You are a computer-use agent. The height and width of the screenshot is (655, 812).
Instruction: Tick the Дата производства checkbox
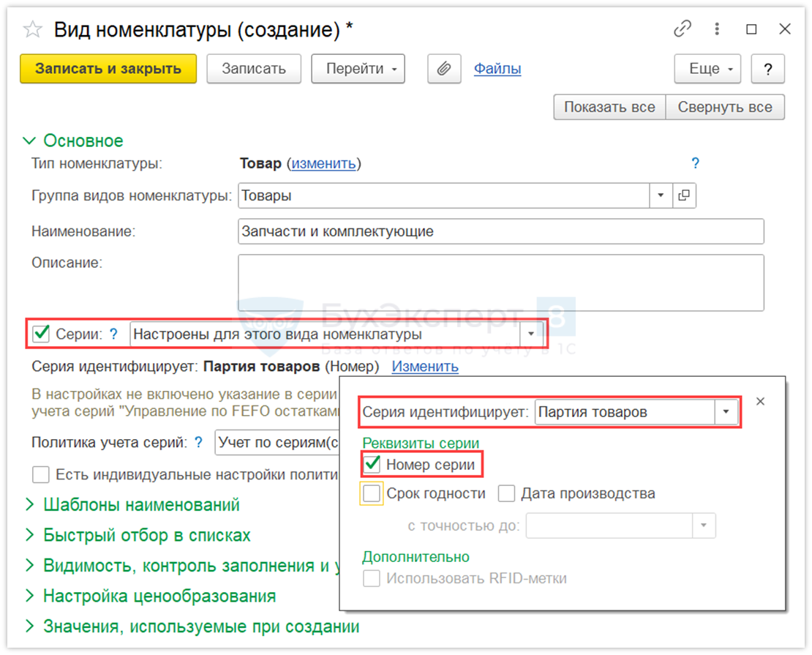tap(506, 494)
